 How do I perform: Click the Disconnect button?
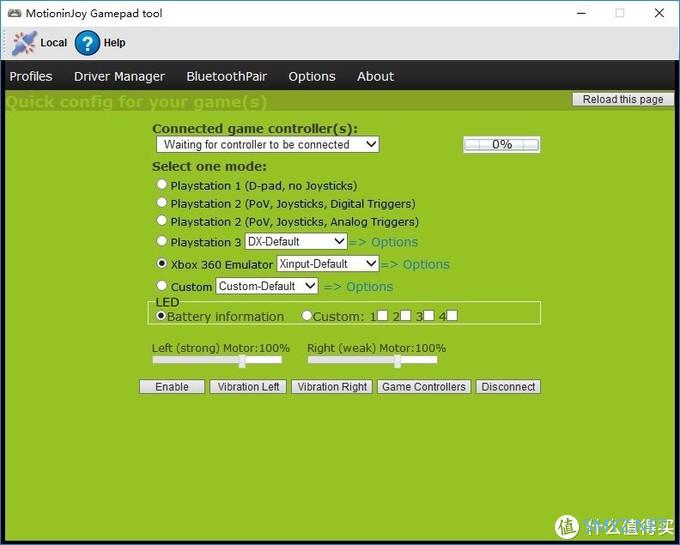[x=508, y=387]
